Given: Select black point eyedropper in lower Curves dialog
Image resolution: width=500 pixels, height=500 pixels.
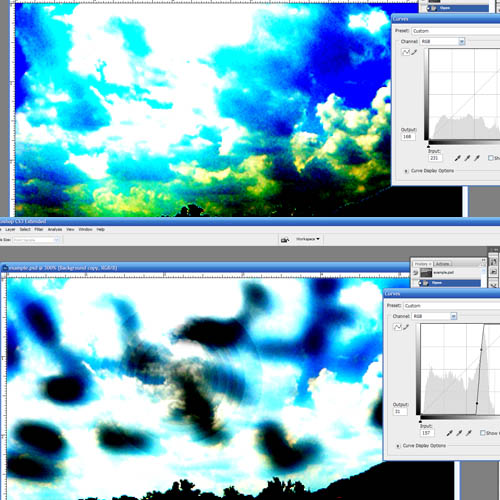Looking at the screenshot, I should point(449,433).
